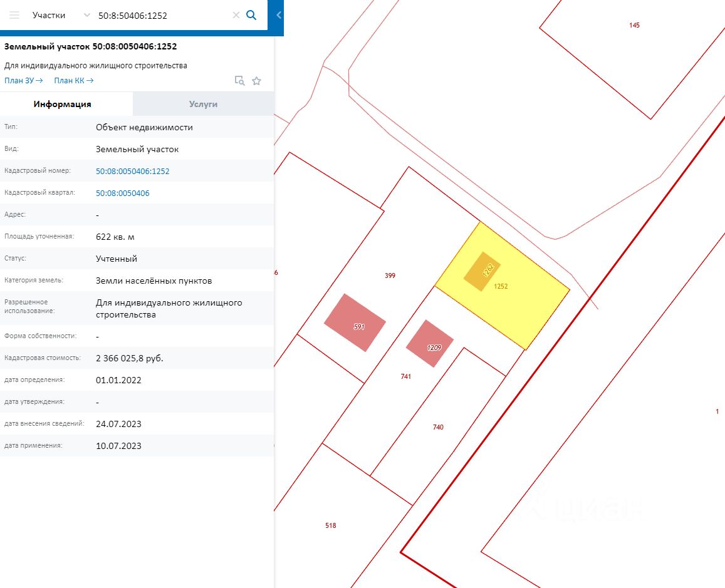Image resolution: width=725 pixels, height=588 pixels.
Task: Open cadastral quarter 50:08:0050406 link
Action: pyautogui.click(x=123, y=193)
